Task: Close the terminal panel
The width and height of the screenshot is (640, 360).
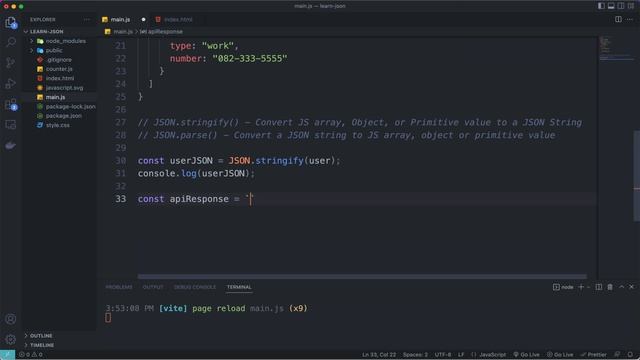Action: click(631, 287)
